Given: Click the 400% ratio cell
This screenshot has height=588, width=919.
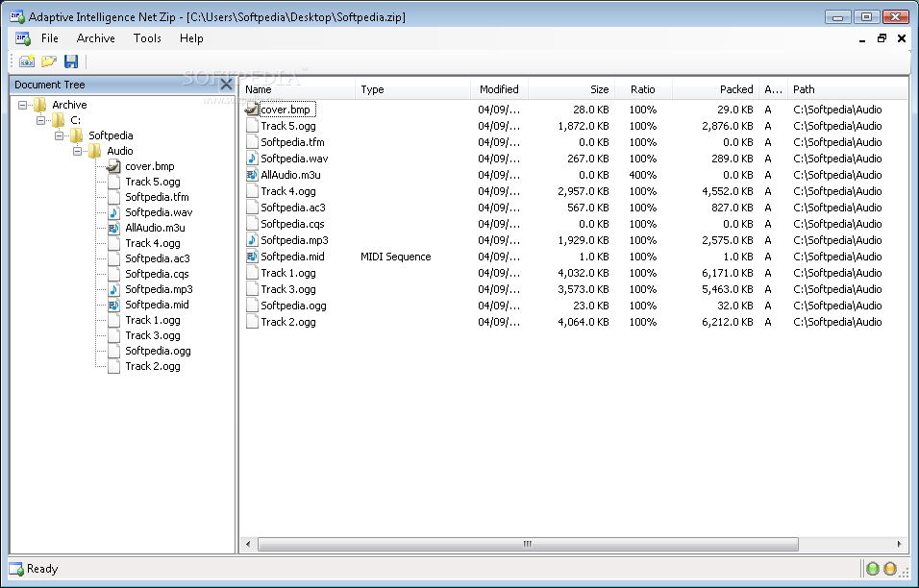Looking at the screenshot, I should pos(643,175).
